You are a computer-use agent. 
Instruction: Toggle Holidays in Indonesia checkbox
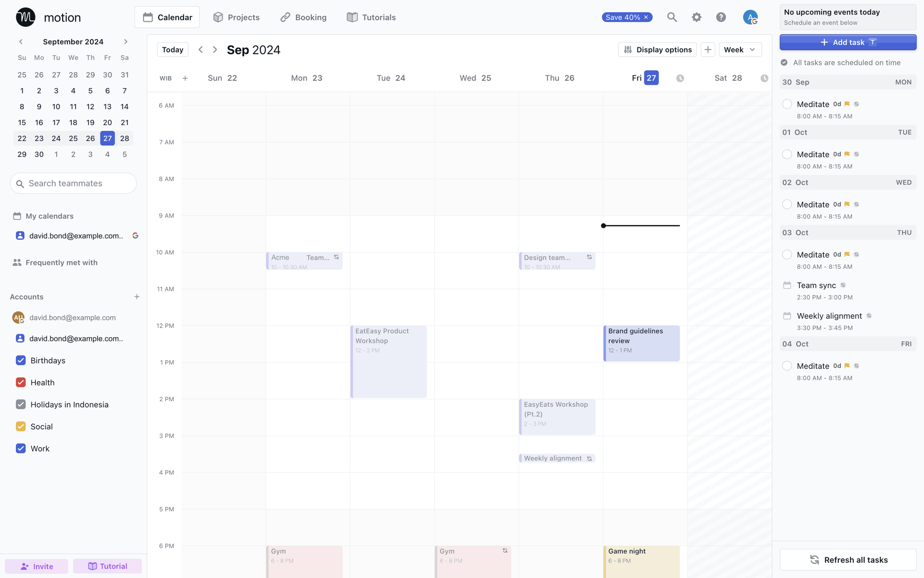[x=21, y=405]
